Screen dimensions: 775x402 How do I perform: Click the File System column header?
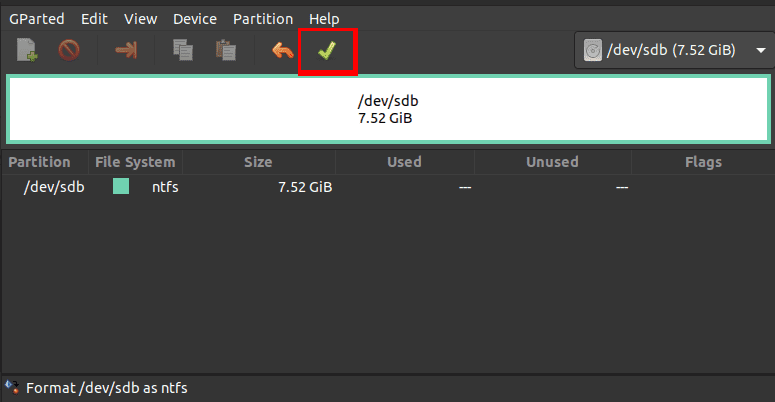[x=135, y=162]
